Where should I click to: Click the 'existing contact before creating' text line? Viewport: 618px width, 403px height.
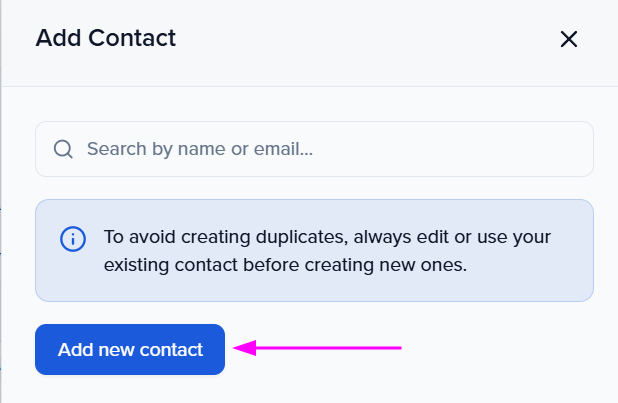[x=285, y=266]
